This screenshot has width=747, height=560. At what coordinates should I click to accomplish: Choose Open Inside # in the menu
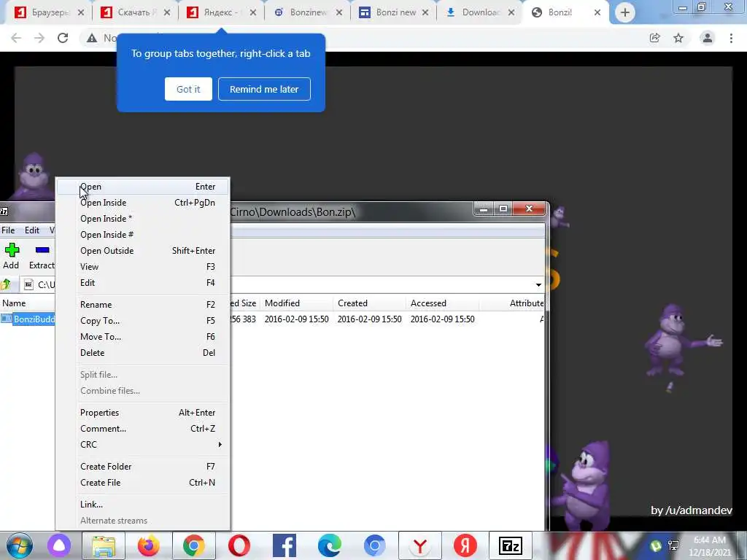(x=143, y=235)
